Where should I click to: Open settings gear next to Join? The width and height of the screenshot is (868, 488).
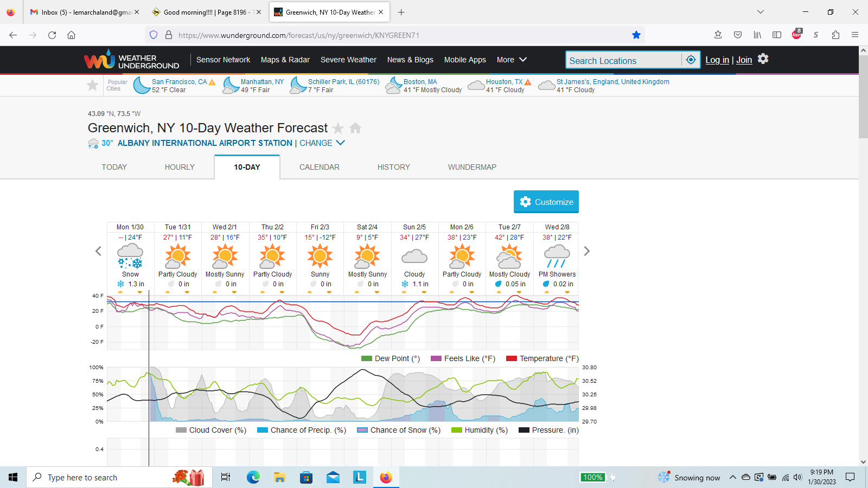[763, 59]
